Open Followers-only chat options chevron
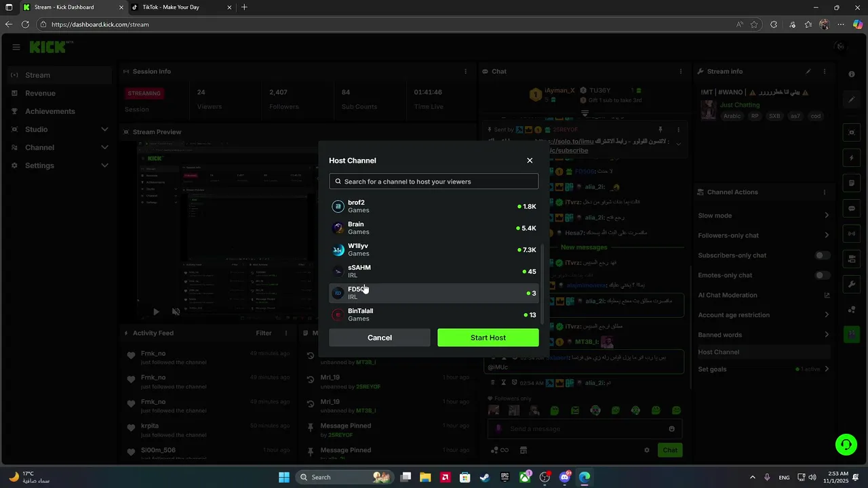The image size is (868, 488). [827, 235]
